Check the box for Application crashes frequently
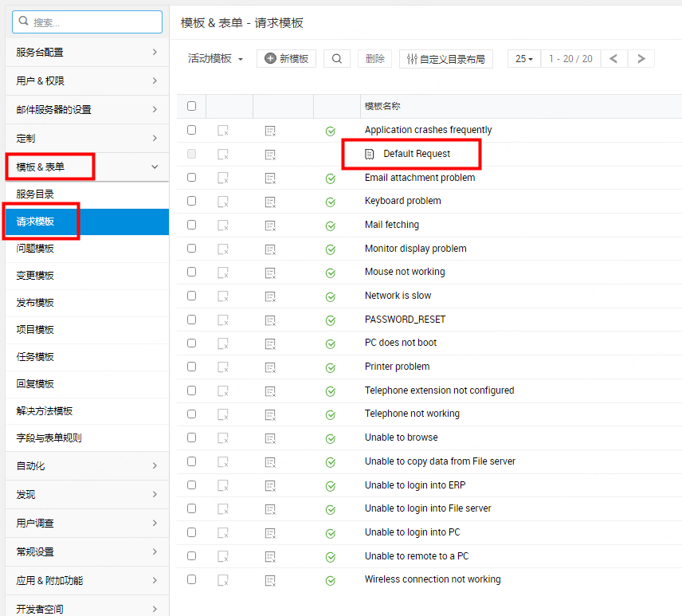The height and width of the screenshot is (616, 682). pos(191,130)
